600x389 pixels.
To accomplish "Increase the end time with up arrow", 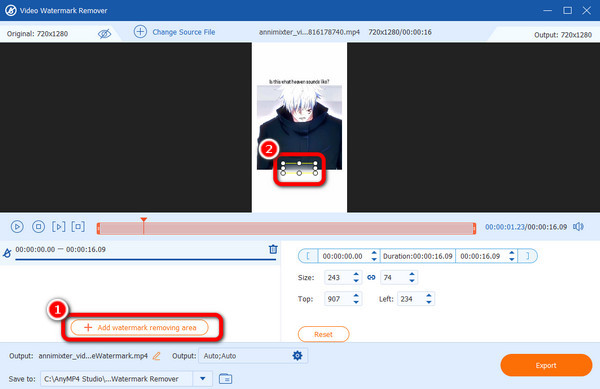I will 512,253.
